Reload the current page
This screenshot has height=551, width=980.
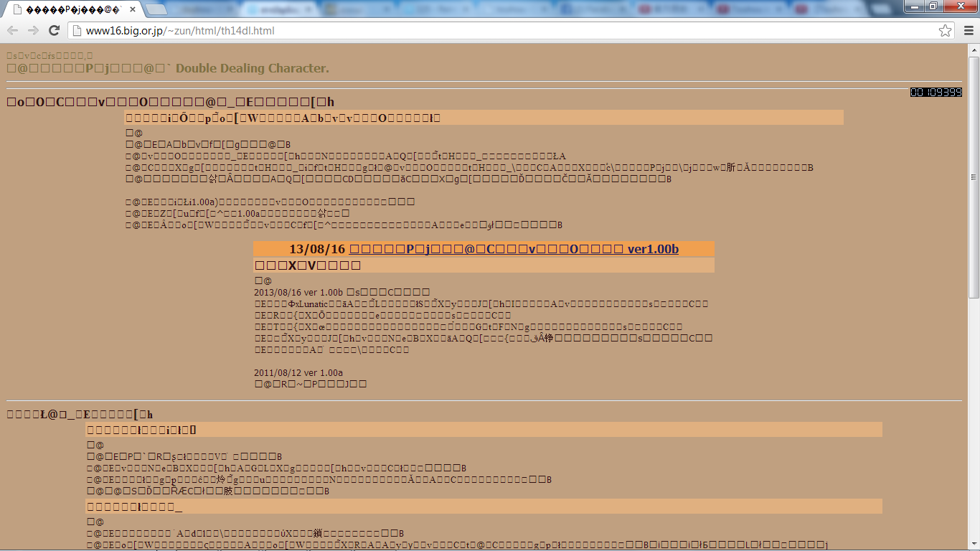54,30
